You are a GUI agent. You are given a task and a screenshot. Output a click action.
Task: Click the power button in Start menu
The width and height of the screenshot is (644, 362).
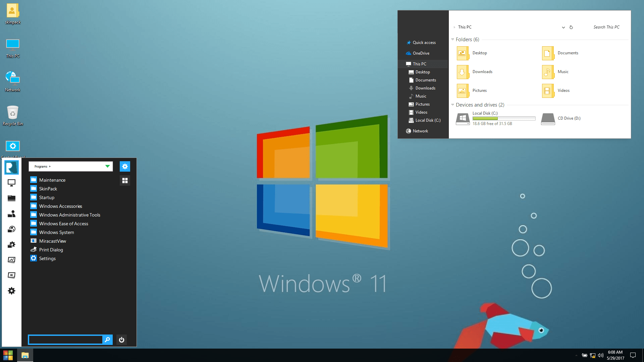122,340
